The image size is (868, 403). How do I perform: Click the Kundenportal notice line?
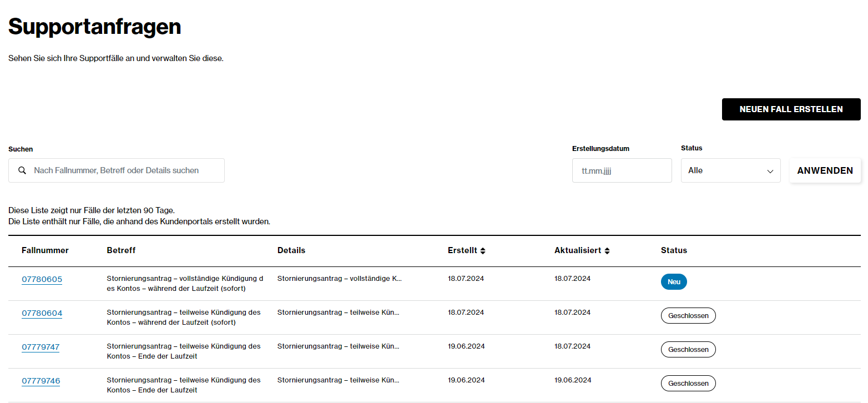(x=139, y=221)
